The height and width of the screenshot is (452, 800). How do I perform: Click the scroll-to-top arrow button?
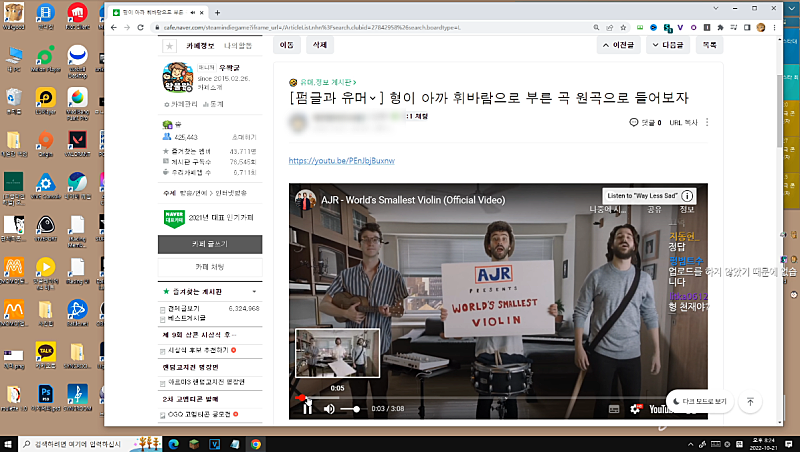750,401
